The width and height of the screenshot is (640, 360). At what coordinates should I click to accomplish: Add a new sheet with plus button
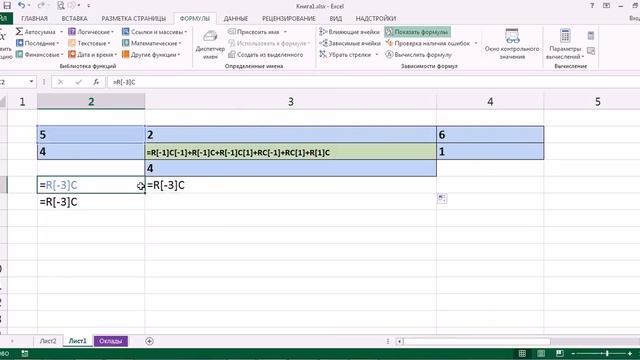[x=149, y=341]
